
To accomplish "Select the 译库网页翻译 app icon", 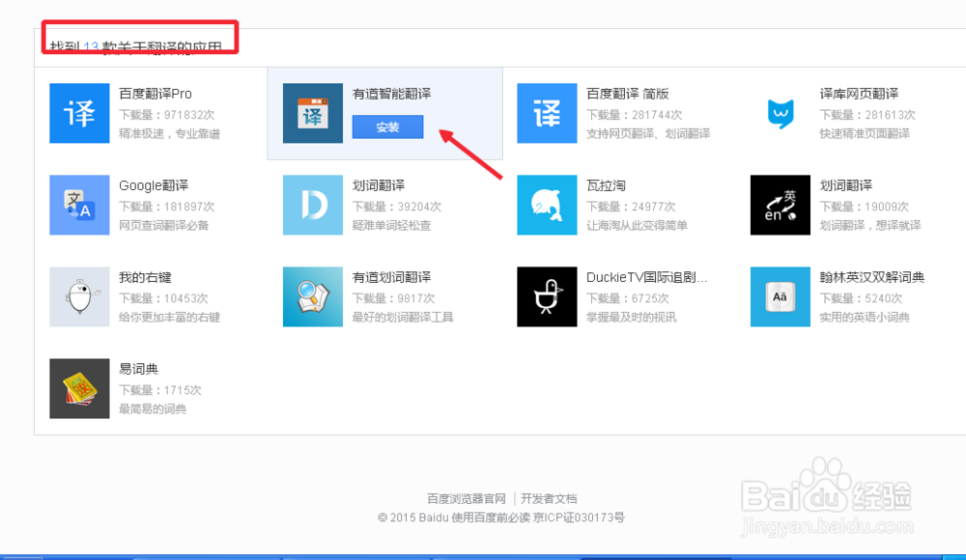I will coord(781,113).
